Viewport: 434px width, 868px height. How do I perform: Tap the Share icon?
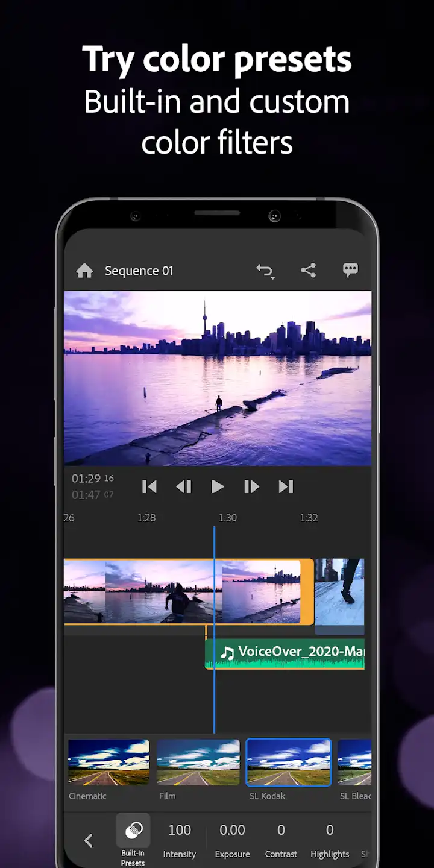tap(308, 271)
